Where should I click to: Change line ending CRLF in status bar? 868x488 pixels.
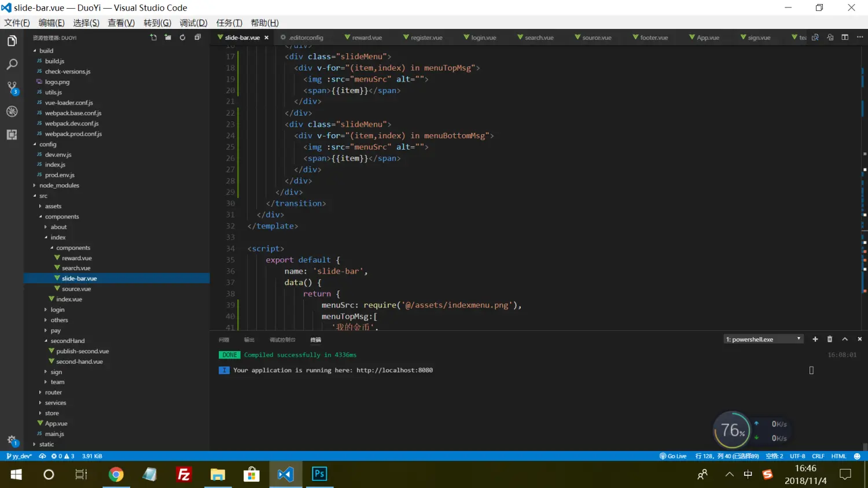818,456
